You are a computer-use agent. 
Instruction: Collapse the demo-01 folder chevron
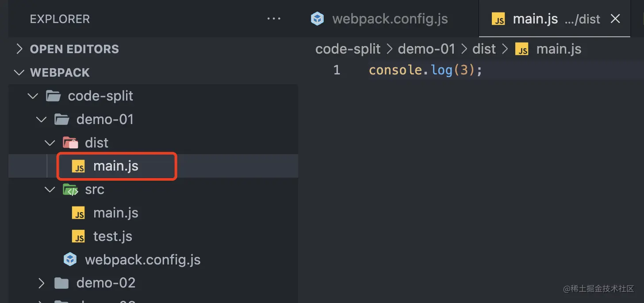42,120
